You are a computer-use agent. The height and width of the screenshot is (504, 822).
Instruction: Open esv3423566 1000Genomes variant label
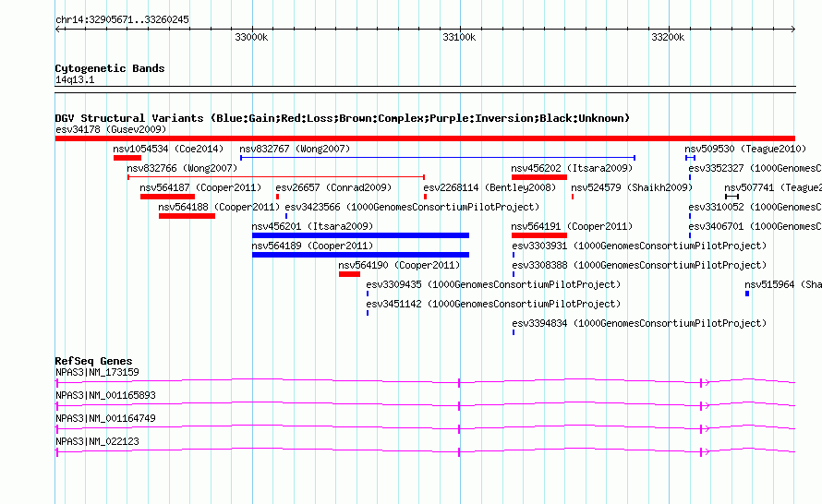[x=412, y=207]
